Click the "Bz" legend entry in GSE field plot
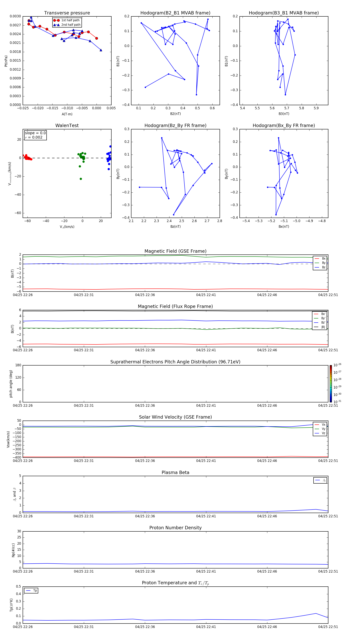The image size is (351, 644). pyautogui.click(x=320, y=267)
